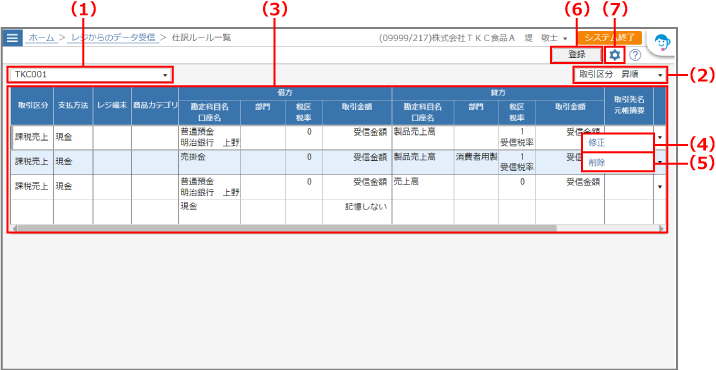Open the 取引区分 昇順 sort dropdown
This screenshot has height=370, width=716.
click(x=620, y=74)
